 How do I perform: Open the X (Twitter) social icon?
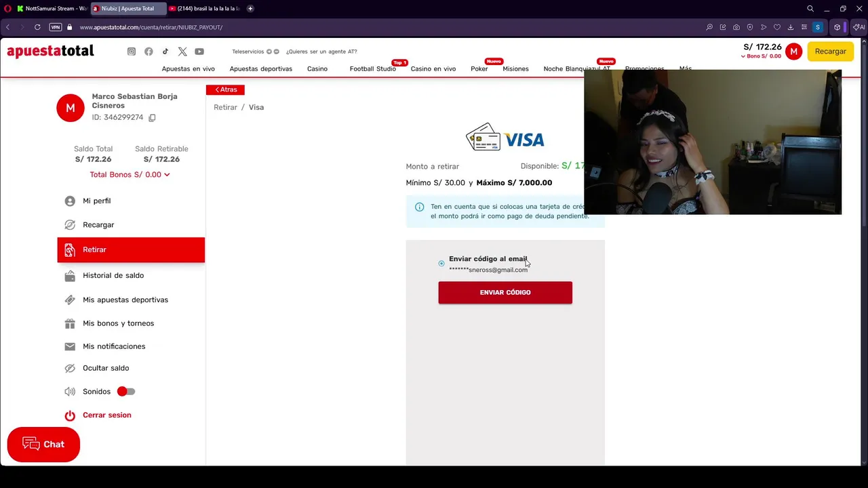(x=182, y=52)
